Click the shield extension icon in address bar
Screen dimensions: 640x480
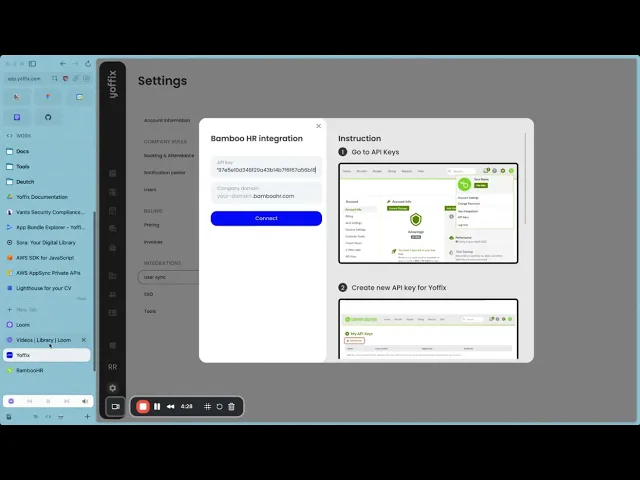point(65,78)
